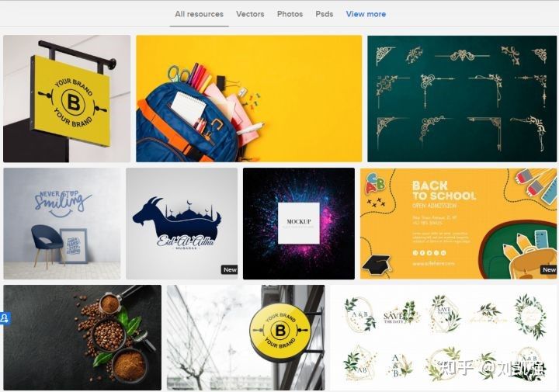Click the blue user icon at left edge

click(x=5, y=318)
